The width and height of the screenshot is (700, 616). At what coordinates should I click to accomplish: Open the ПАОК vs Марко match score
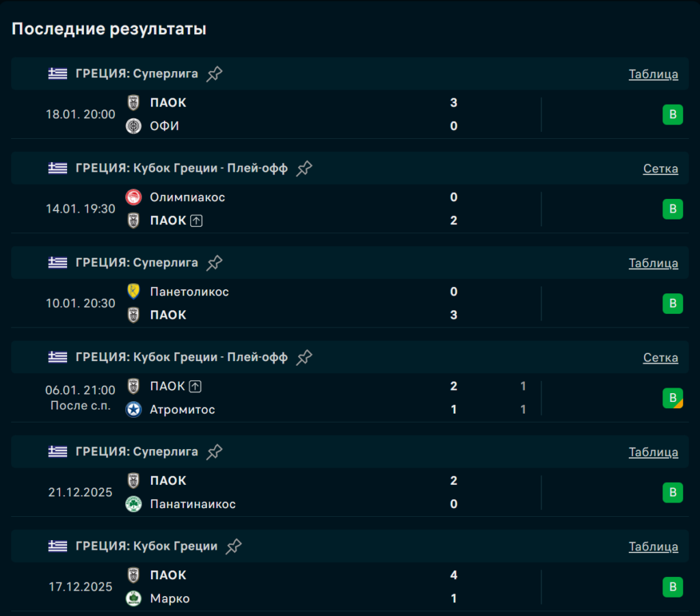[x=453, y=587]
